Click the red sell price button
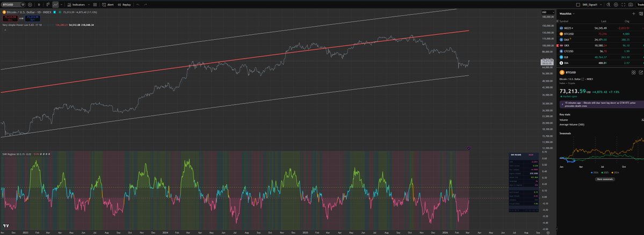 (9, 18)
